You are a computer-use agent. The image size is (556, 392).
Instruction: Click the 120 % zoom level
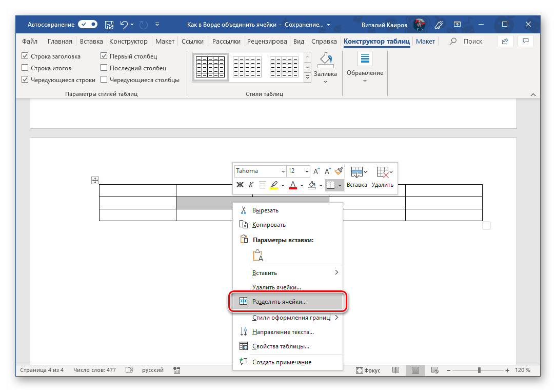point(523,370)
